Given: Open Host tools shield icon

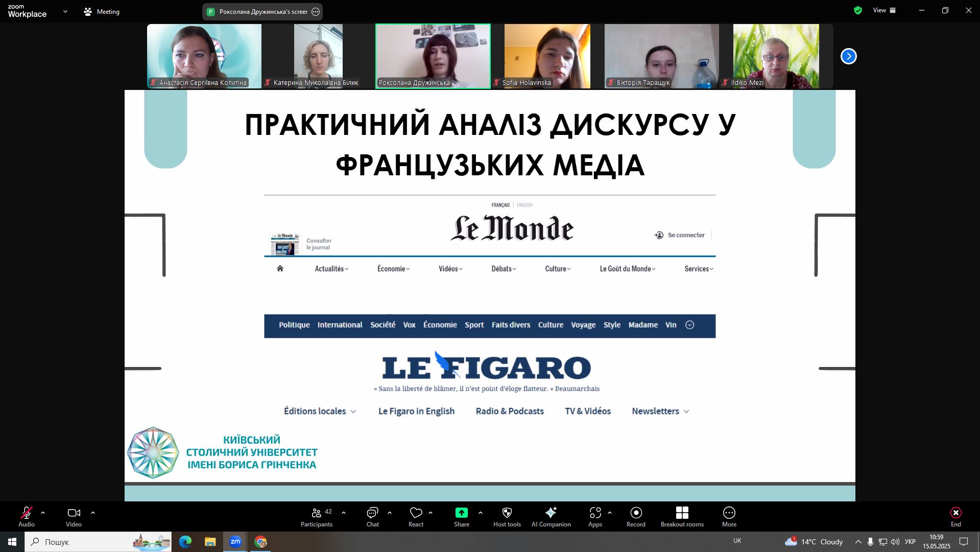Looking at the screenshot, I should click(507, 513).
